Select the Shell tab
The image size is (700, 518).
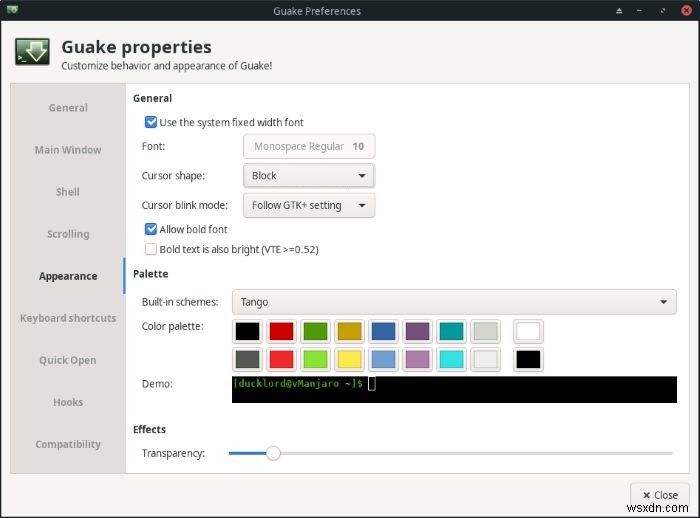[x=68, y=192]
